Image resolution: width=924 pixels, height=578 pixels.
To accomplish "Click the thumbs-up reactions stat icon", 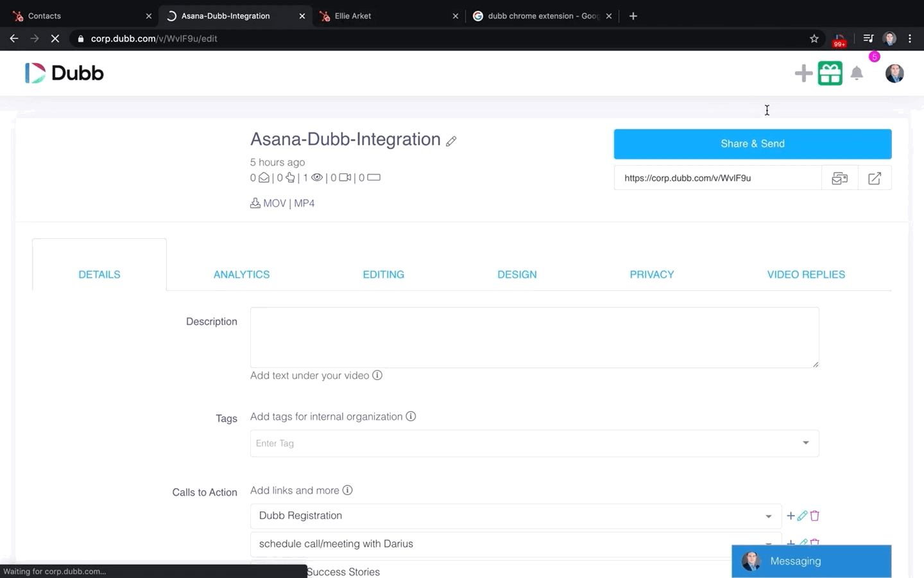I will [290, 178].
